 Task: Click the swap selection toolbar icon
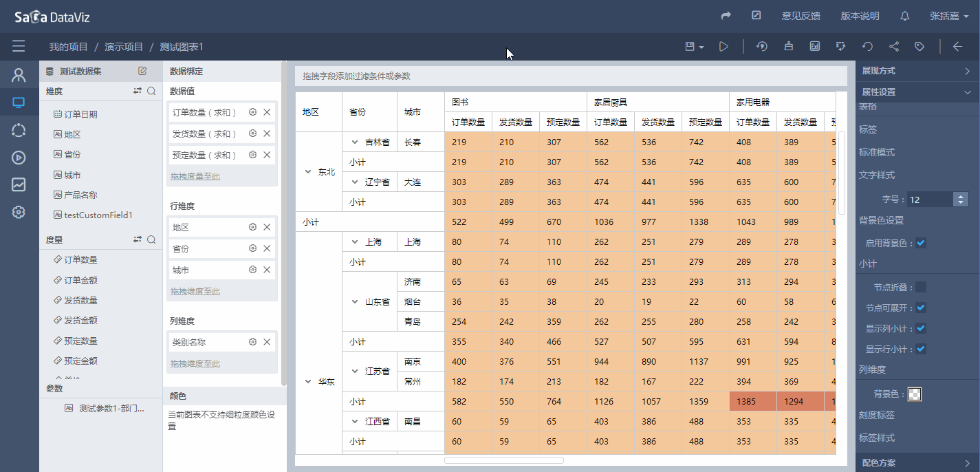pos(841,46)
